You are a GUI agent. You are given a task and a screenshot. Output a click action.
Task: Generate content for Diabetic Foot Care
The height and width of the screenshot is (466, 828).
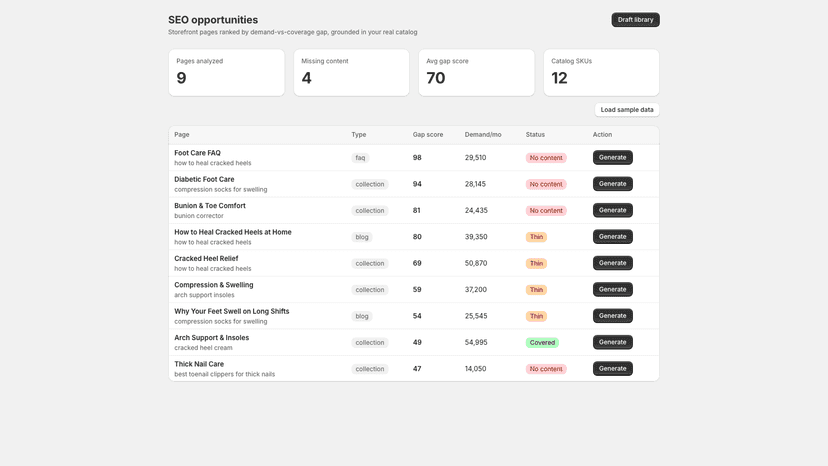click(613, 184)
